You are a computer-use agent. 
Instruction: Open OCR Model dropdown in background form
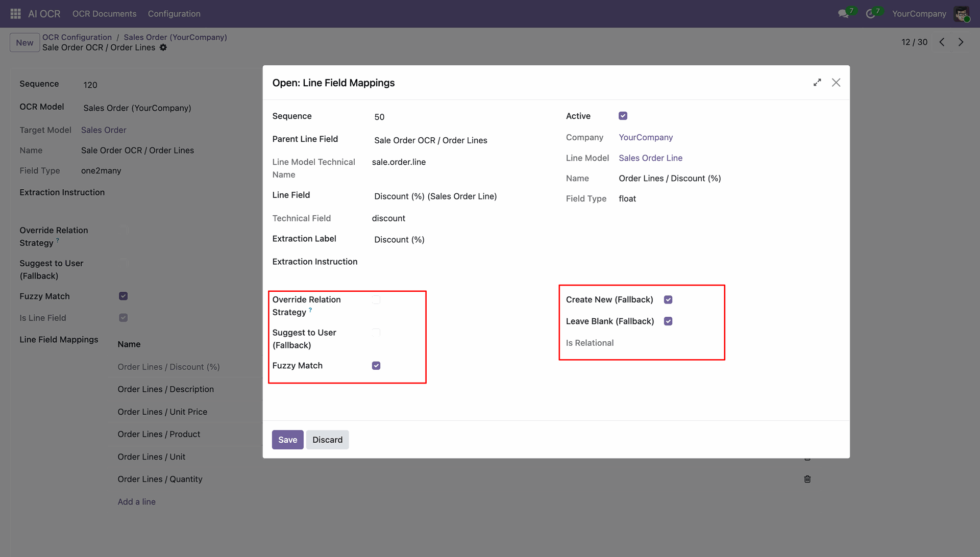(x=171, y=108)
